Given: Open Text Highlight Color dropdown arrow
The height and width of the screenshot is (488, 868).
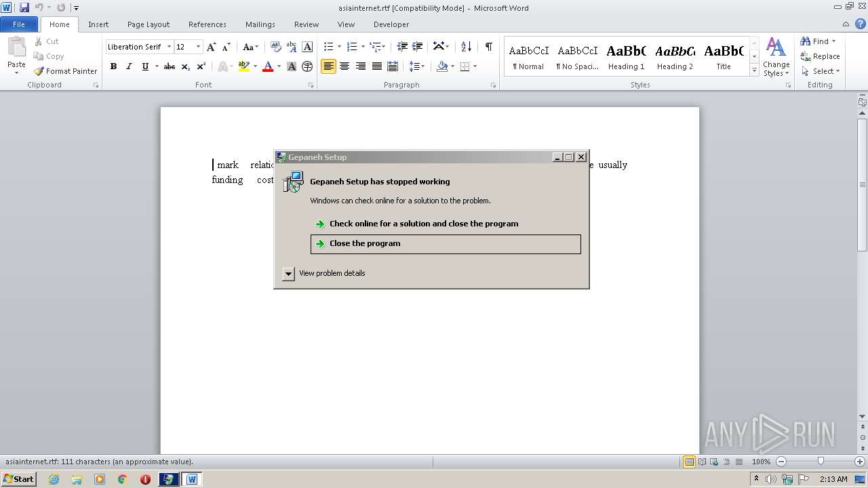Looking at the screenshot, I should point(255,66).
